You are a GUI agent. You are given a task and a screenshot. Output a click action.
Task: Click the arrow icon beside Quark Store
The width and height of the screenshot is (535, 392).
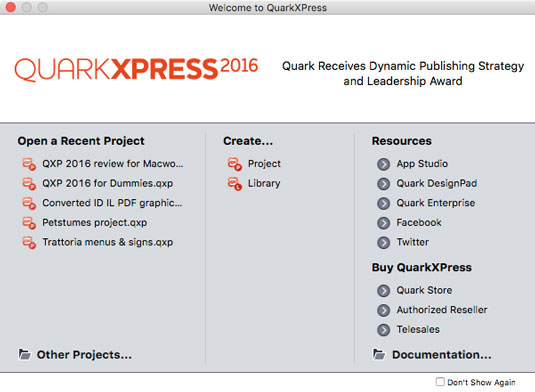point(384,291)
